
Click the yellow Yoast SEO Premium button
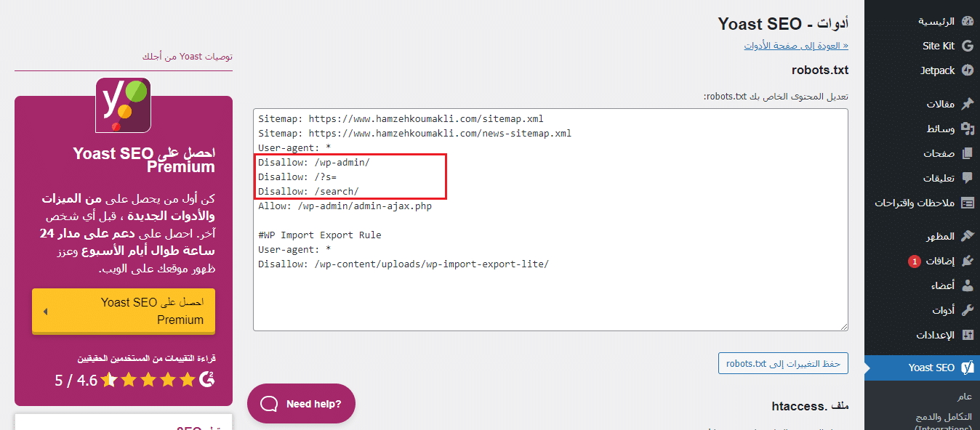pyautogui.click(x=124, y=311)
